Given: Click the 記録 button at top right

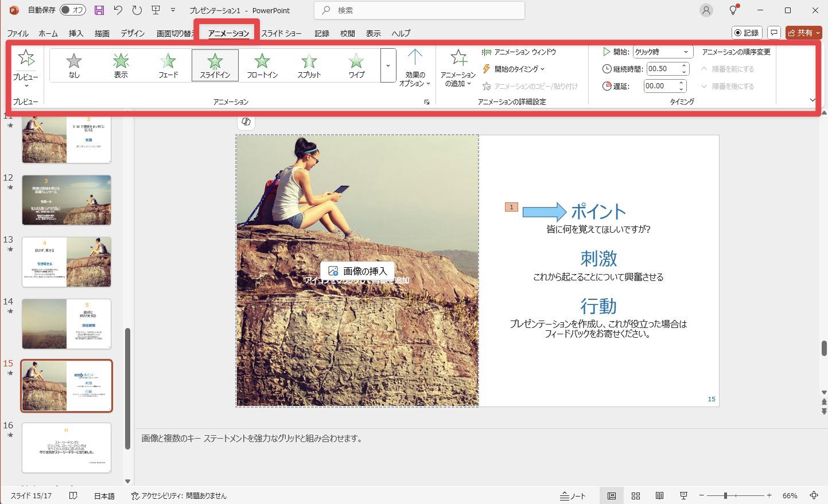Looking at the screenshot, I should coord(747,33).
